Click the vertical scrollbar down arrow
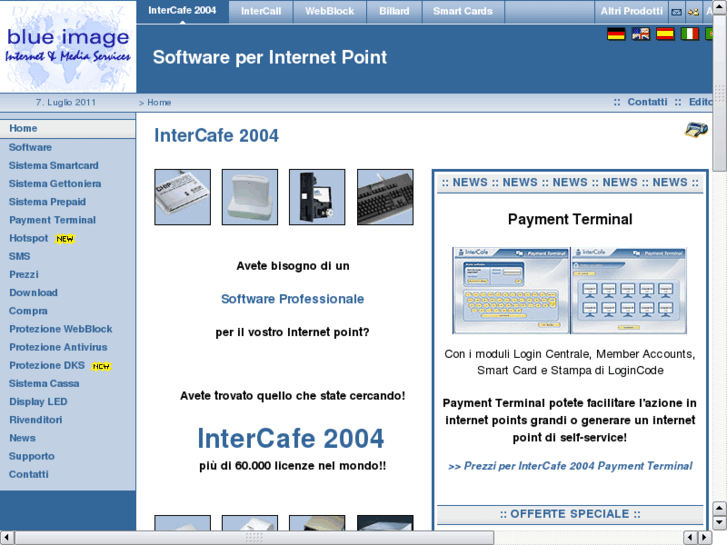 pos(720,523)
